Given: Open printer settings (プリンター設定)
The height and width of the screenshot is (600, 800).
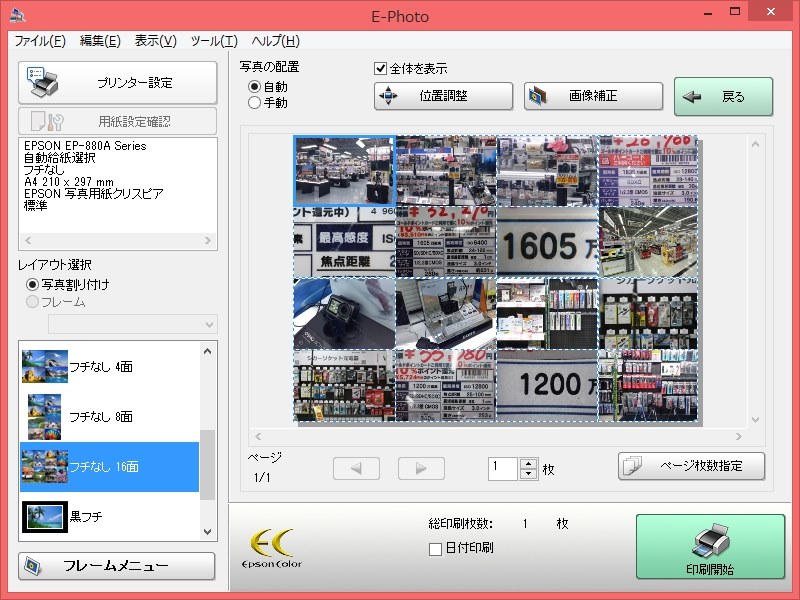Looking at the screenshot, I should (x=117, y=83).
